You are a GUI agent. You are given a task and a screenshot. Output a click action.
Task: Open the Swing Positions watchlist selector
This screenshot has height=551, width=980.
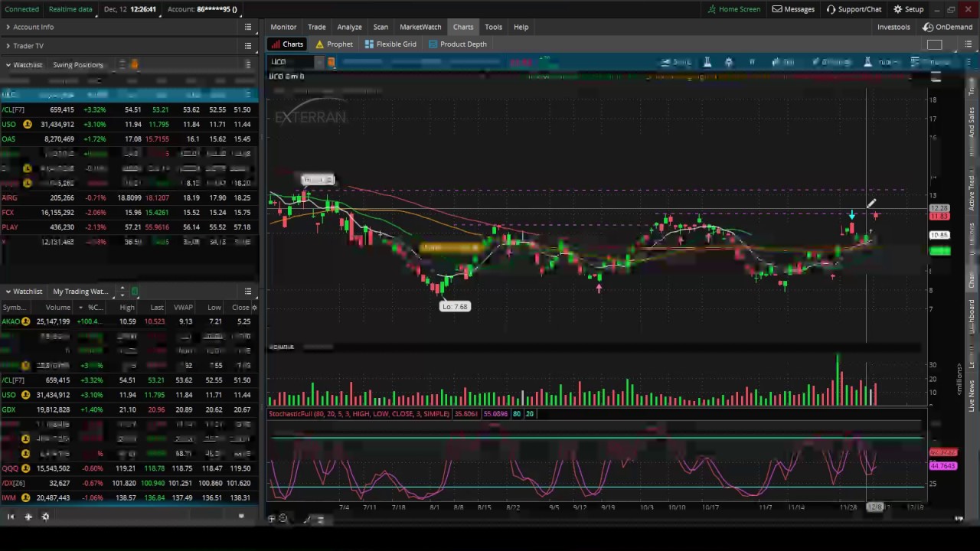79,65
